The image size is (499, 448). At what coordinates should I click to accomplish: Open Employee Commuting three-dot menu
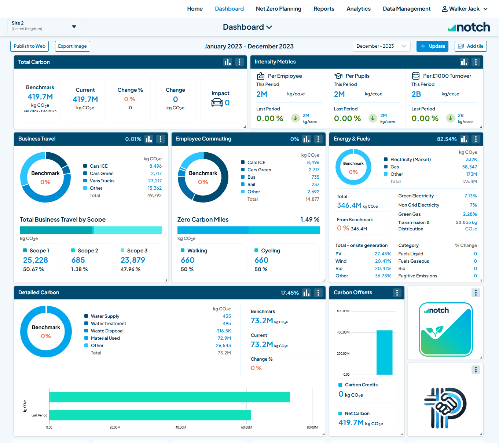pos(318,139)
